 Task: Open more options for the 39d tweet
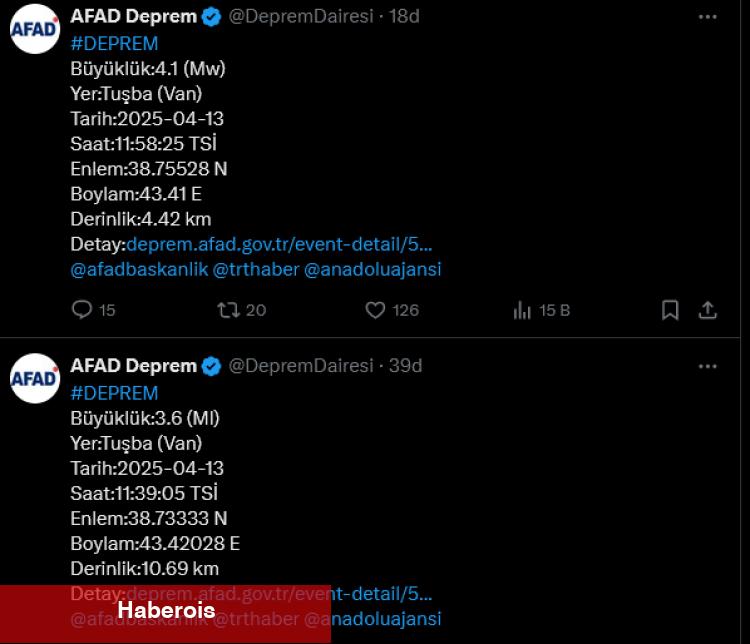click(707, 366)
